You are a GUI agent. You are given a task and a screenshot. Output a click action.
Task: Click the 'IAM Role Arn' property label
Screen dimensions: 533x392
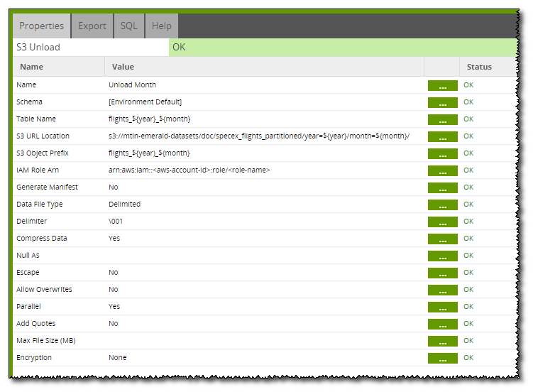click(38, 170)
